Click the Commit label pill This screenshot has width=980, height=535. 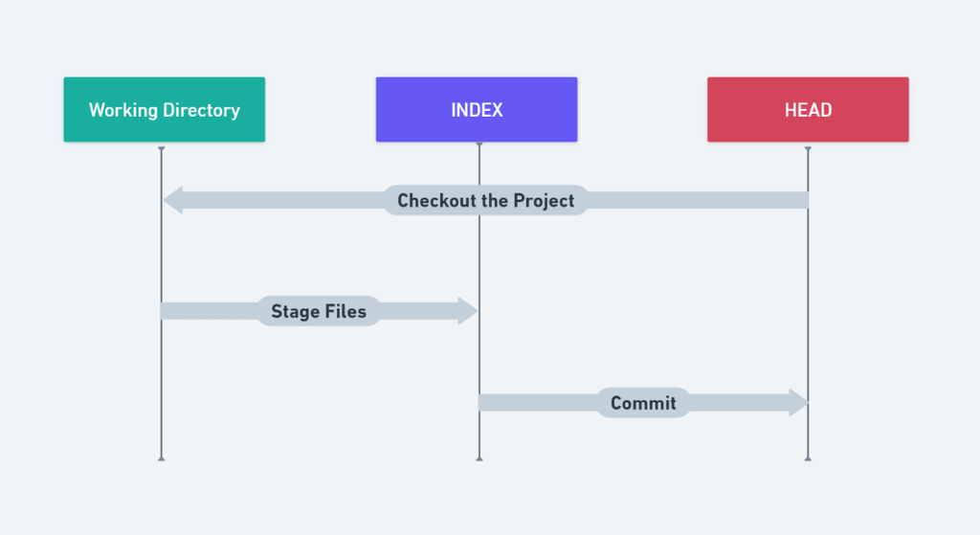point(643,403)
